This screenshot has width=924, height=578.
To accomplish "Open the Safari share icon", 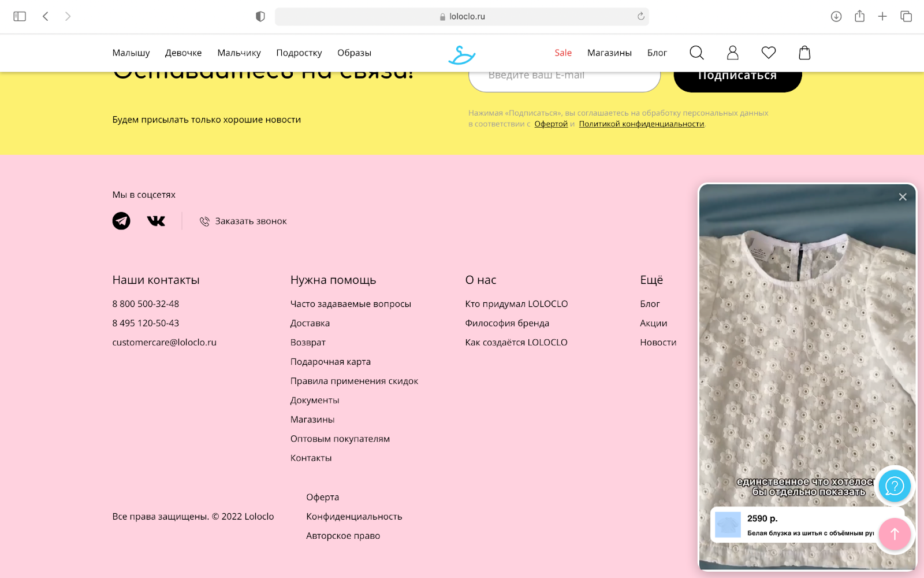I will pos(860,16).
